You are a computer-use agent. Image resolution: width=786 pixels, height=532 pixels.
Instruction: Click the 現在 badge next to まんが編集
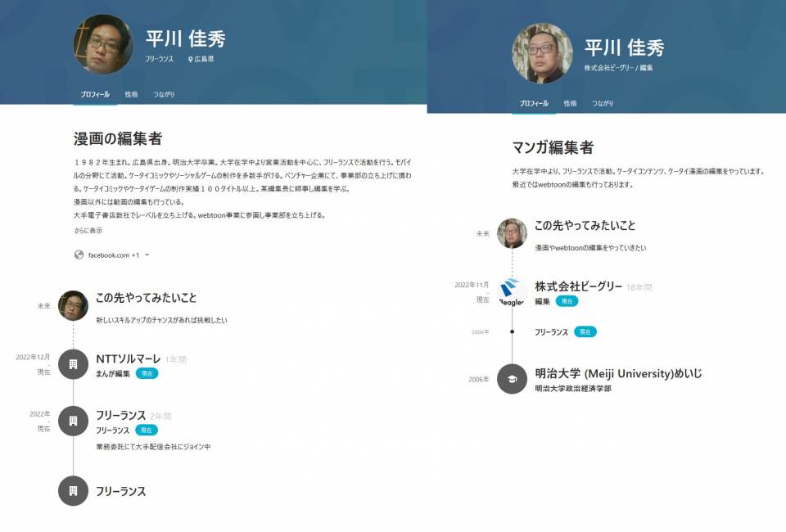click(147, 373)
